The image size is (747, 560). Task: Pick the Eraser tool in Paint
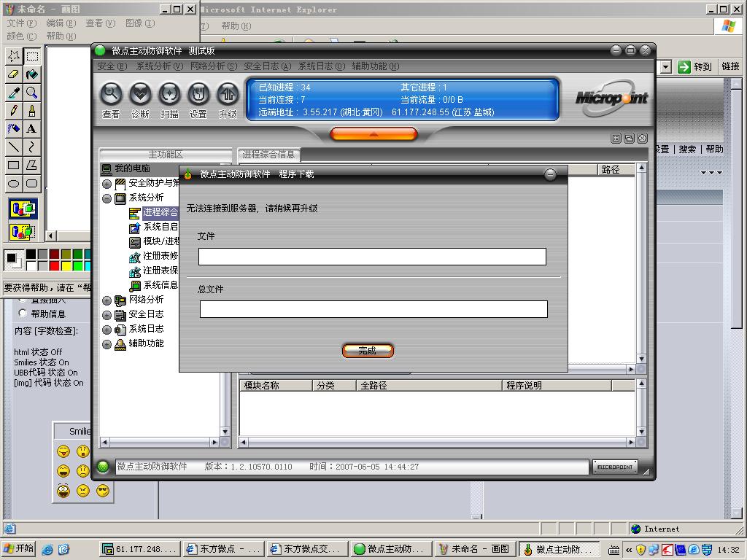13,74
